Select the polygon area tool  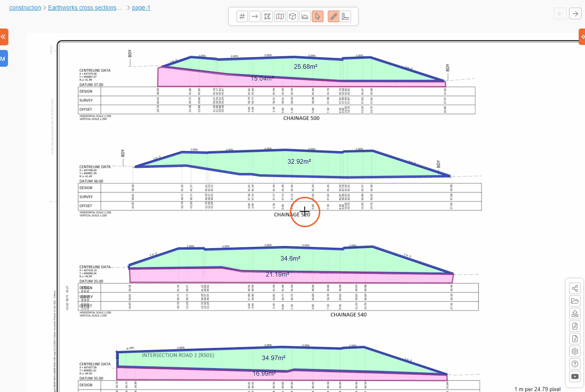click(267, 16)
